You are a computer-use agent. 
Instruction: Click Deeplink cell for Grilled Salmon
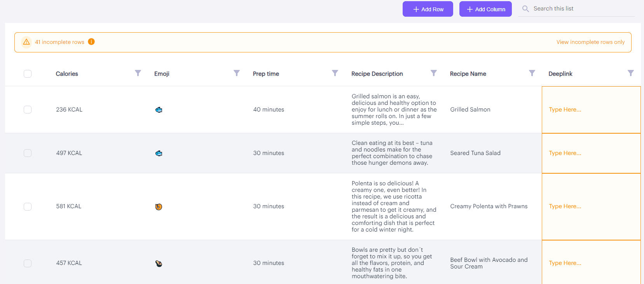tap(591, 110)
